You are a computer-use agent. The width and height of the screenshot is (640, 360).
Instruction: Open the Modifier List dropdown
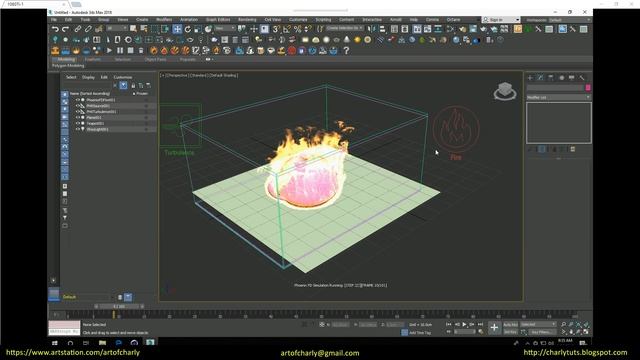coord(558,98)
